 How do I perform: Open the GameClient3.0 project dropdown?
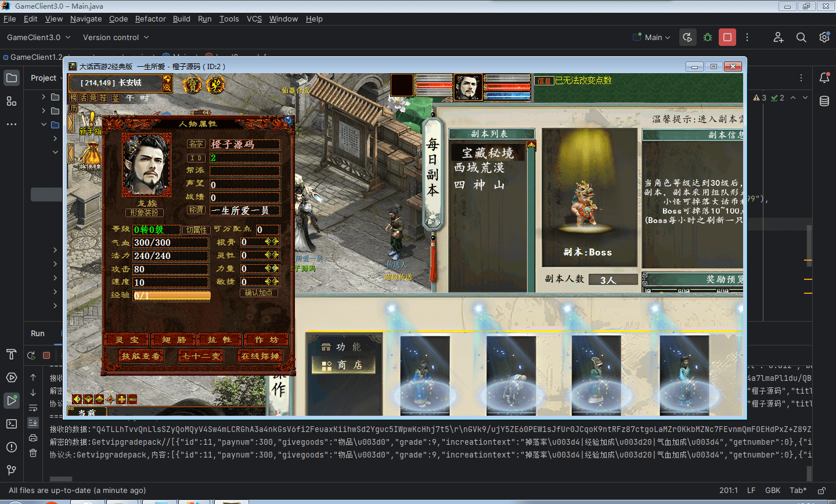[x=38, y=37]
